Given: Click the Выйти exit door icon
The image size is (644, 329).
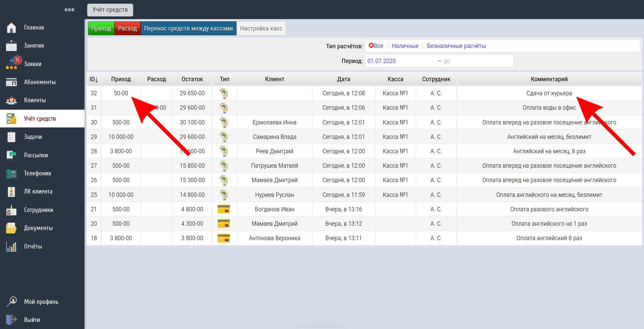Looking at the screenshot, I should pyautogui.click(x=11, y=320).
